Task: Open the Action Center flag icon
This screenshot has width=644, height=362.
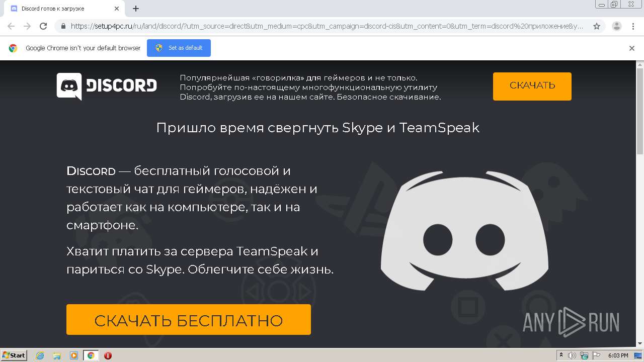Action: point(596,355)
